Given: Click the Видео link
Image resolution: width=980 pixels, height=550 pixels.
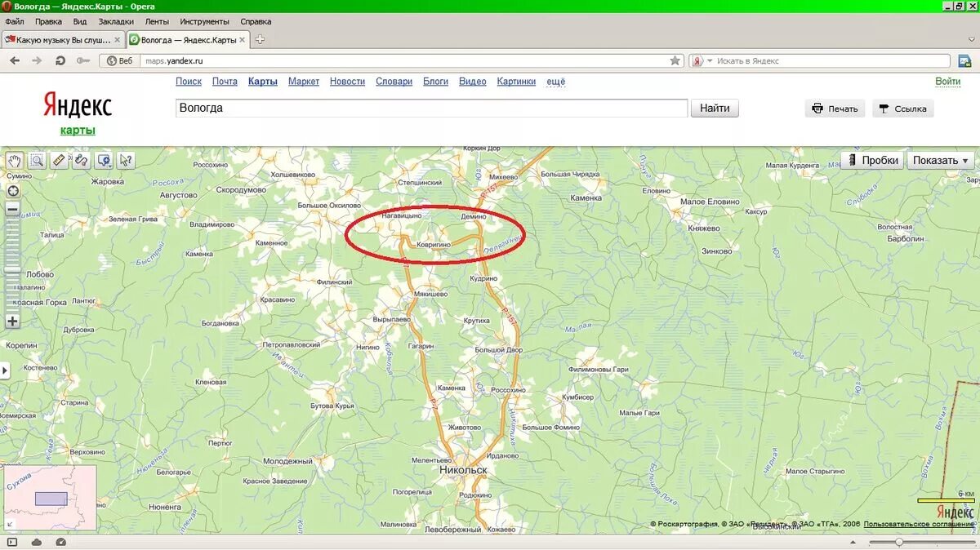Looking at the screenshot, I should point(472,82).
